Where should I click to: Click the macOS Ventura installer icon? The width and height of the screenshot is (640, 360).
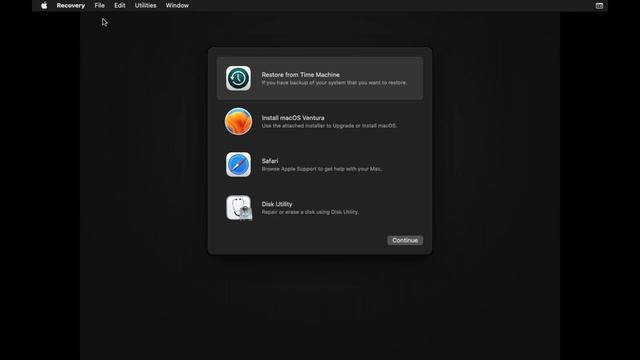coord(238,122)
